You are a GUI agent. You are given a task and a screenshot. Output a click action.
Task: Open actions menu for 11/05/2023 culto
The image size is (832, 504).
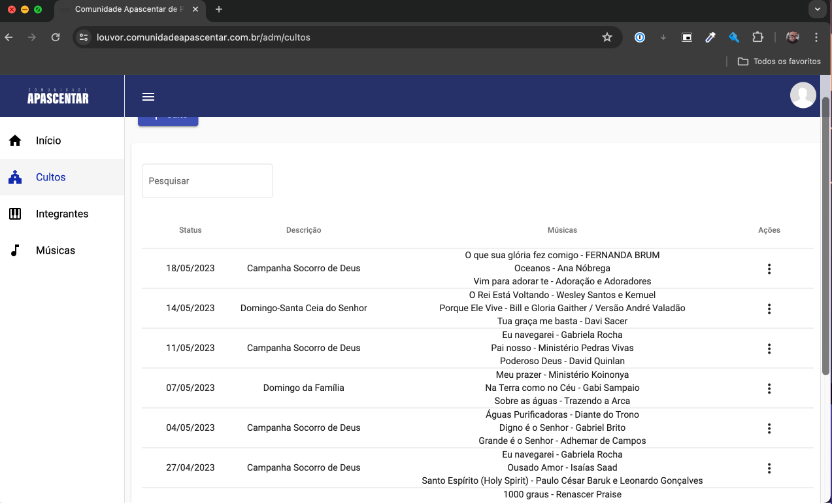coord(769,348)
